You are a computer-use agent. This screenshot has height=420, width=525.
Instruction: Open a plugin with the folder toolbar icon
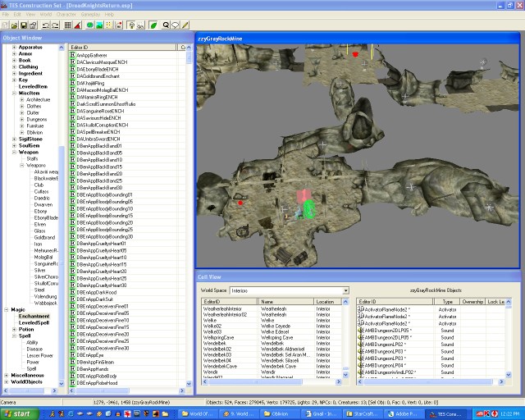click(15, 25)
